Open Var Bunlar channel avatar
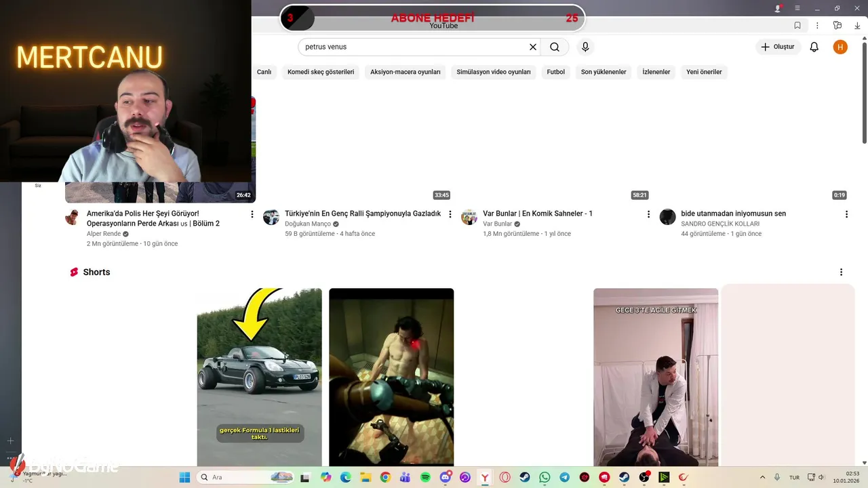 click(x=469, y=217)
